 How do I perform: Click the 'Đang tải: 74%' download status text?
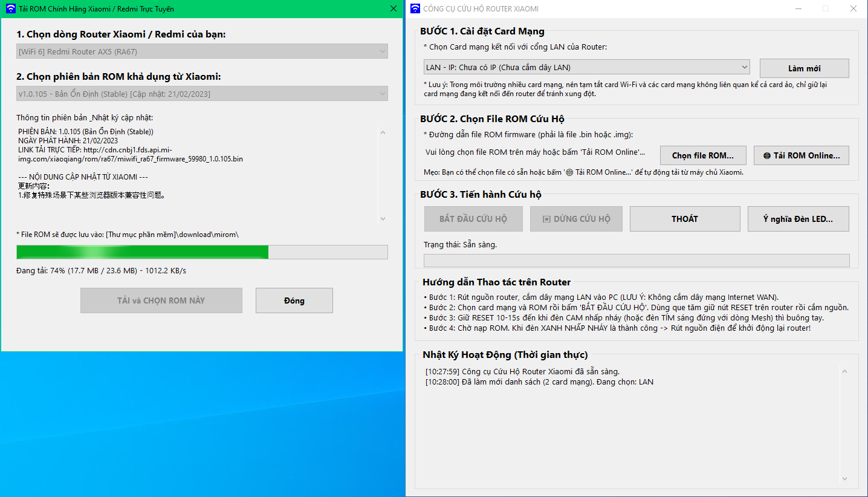coord(101,270)
